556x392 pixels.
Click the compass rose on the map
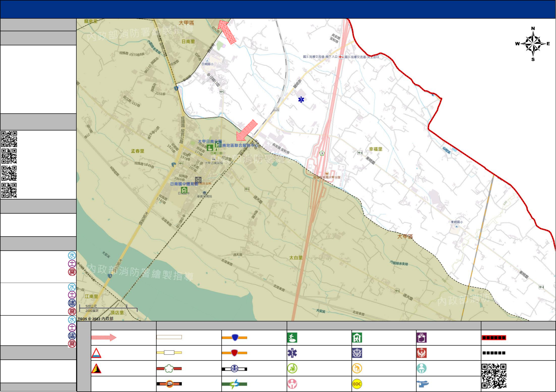tap(533, 44)
